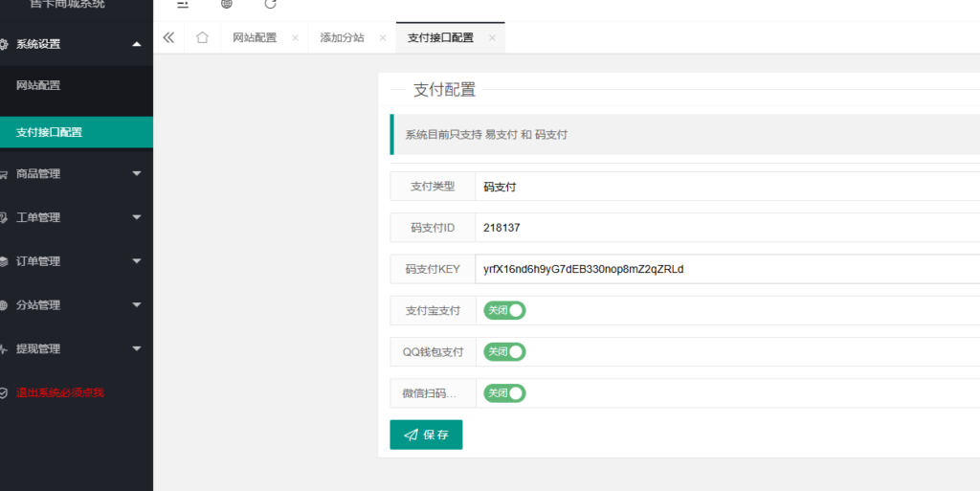Close the 添加分站 tab

pos(383,38)
